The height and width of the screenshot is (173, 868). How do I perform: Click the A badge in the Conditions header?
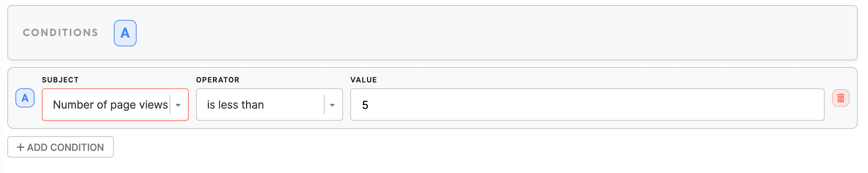click(x=125, y=33)
